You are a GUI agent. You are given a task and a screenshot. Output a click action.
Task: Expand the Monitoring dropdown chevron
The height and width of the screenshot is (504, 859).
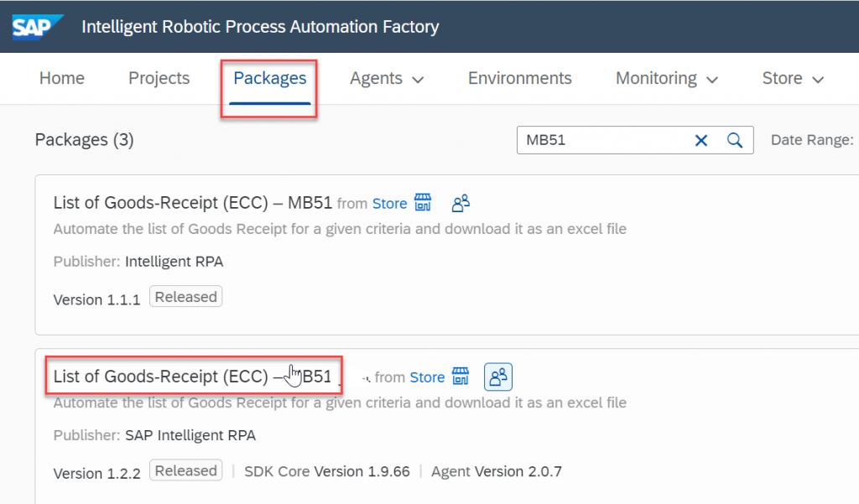coord(712,80)
